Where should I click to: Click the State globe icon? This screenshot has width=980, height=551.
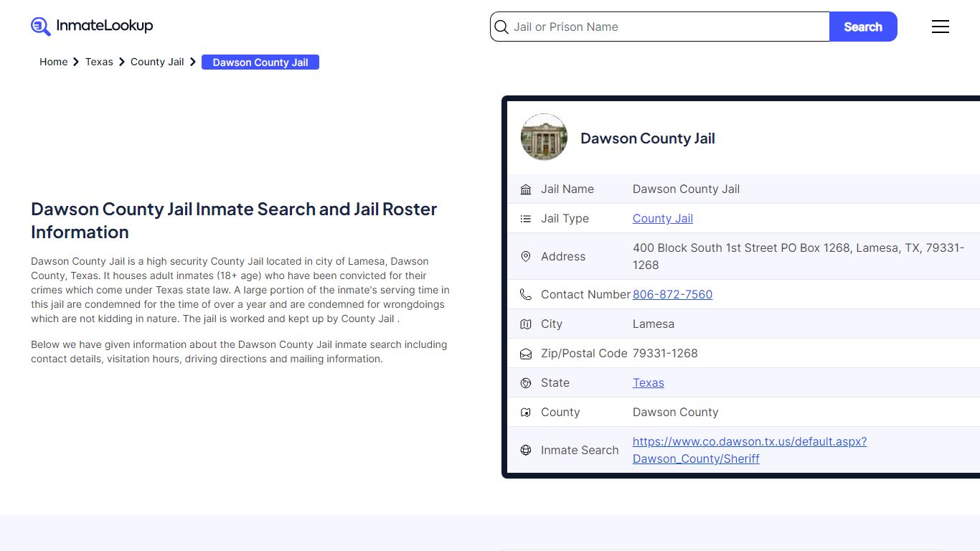pyautogui.click(x=526, y=383)
